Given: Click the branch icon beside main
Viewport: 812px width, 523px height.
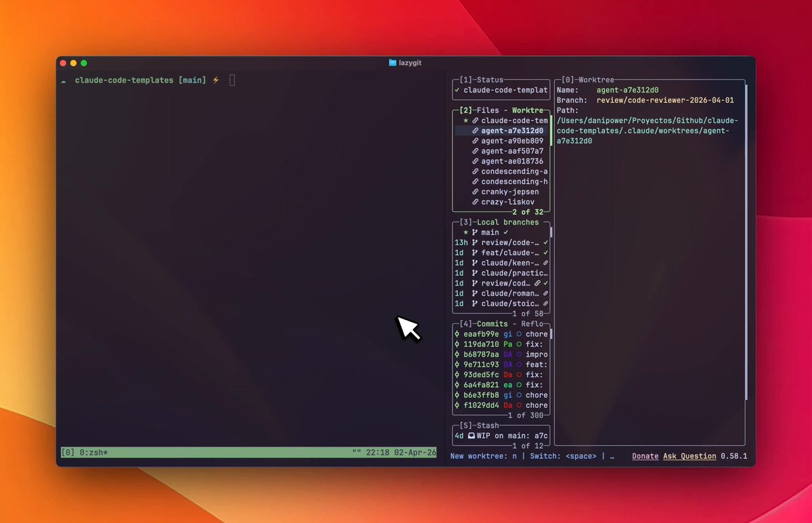Looking at the screenshot, I should click(475, 232).
